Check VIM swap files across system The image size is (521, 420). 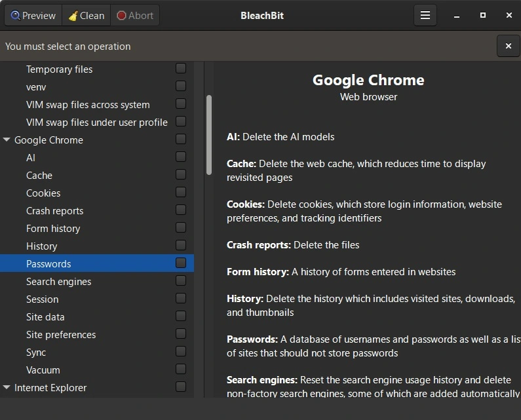point(181,104)
